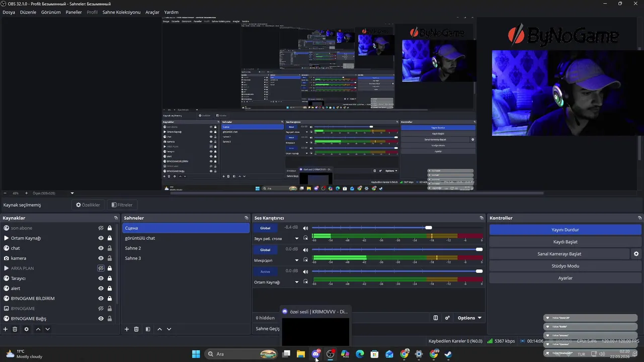
Task: Open the Görünüm menu
Action: pos(51,12)
